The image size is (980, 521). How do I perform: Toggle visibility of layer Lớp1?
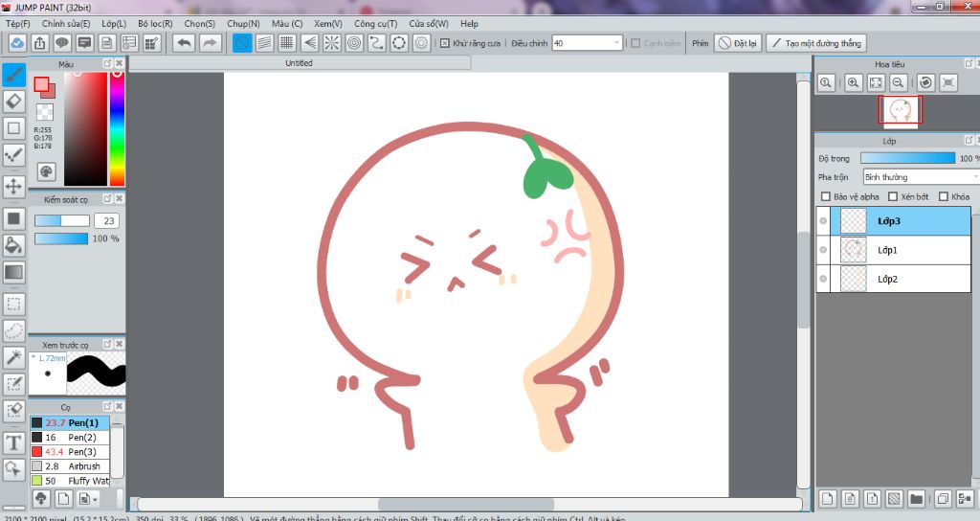point(823,250)
